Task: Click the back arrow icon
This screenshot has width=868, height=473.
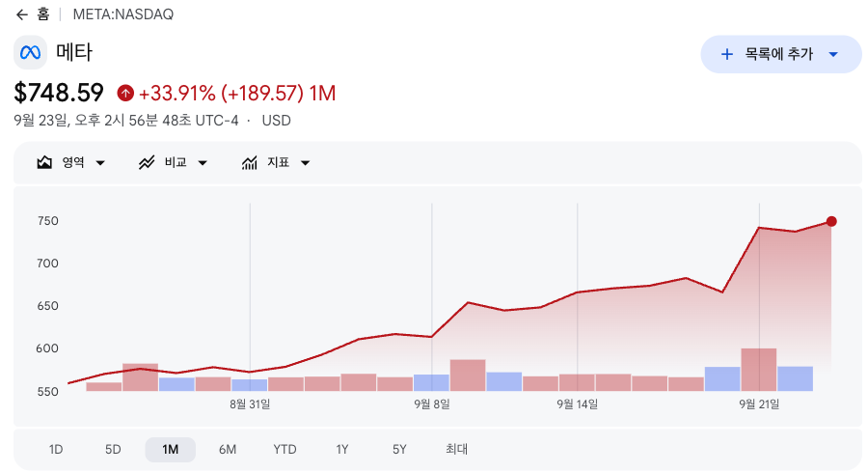Action: pos(22,14)
